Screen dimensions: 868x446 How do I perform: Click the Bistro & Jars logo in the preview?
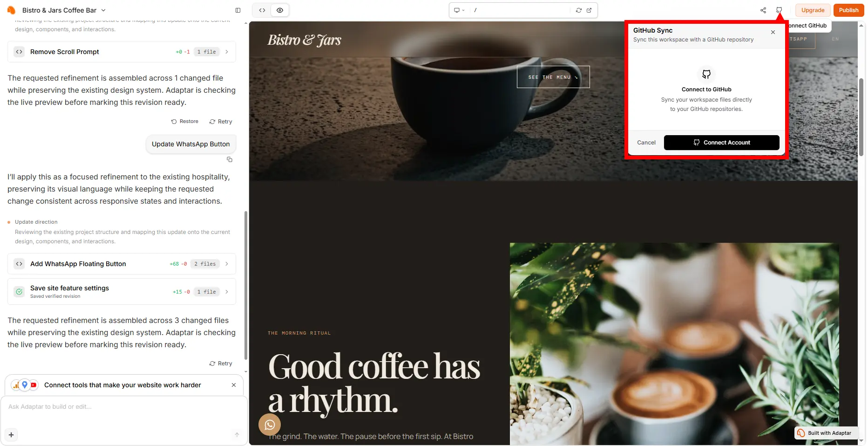click(304, 40)
